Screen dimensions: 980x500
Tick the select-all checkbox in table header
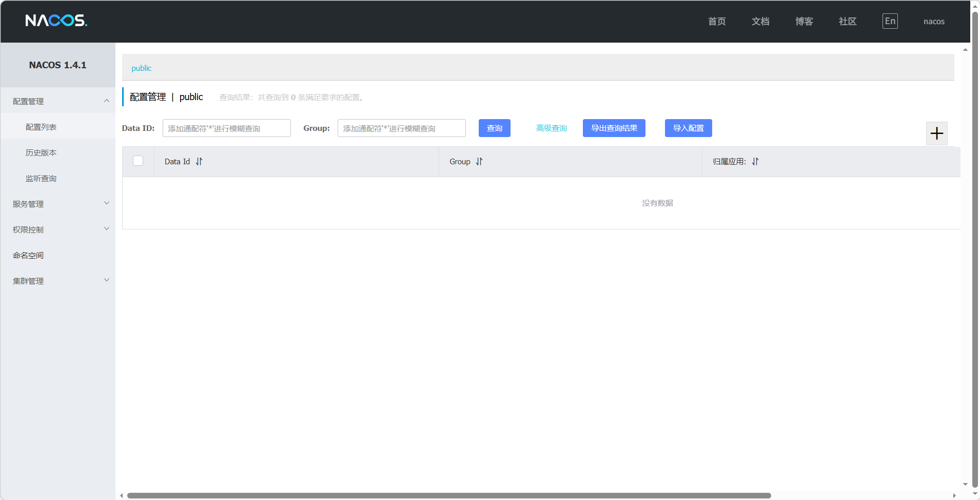(138, 161)
